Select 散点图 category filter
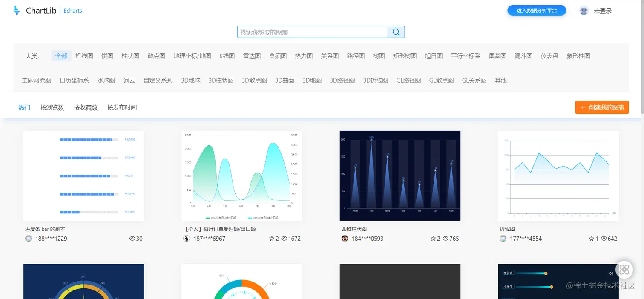This screenshot has height=299, width=644. [156, 56]
